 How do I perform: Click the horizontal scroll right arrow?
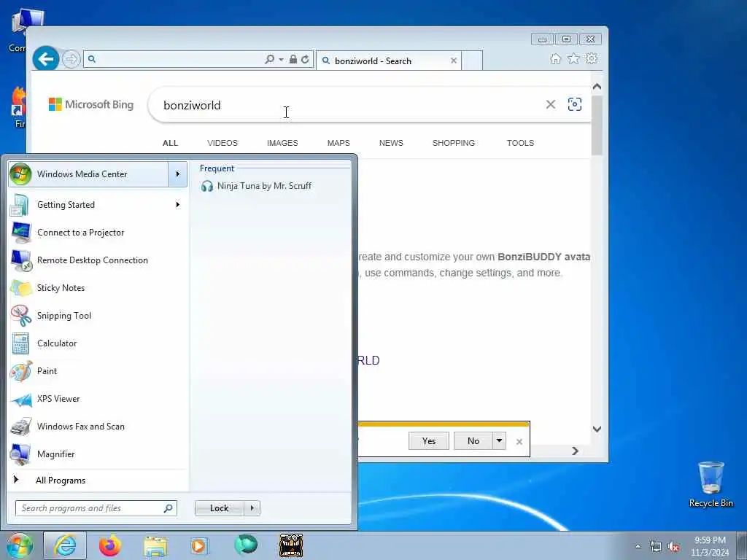[x=575, y=451]
